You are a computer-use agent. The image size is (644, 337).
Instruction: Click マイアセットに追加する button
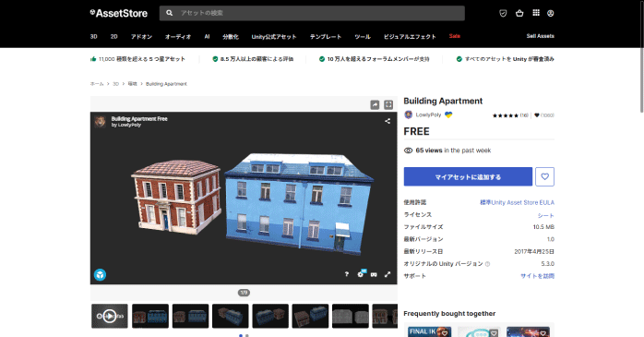pos(468,176)
